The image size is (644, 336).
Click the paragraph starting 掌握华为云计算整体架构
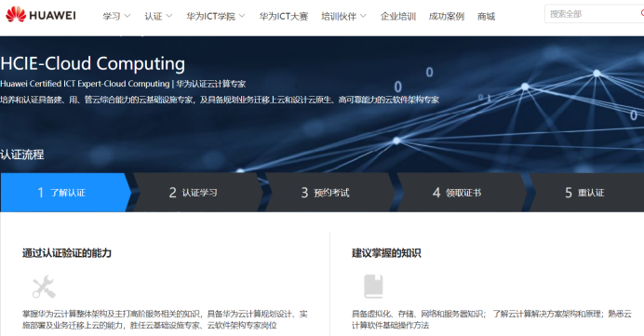(x=165, y=319)
